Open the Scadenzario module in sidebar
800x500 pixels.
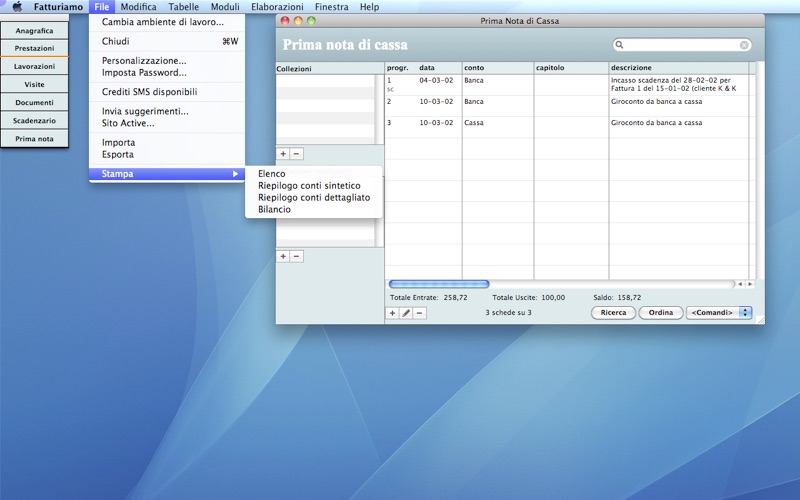(34, 120)
